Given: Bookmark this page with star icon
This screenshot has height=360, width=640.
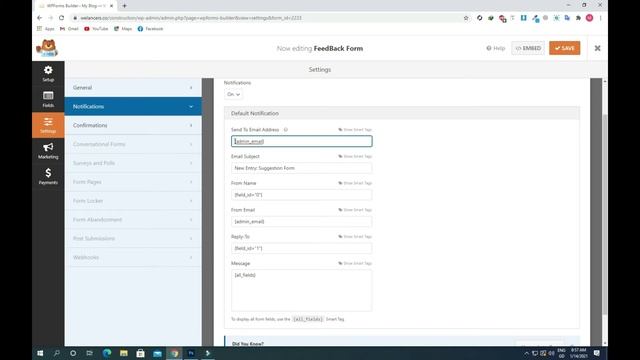Looking at the screenshot, I should pyautogui.click(x=466, y=18).
